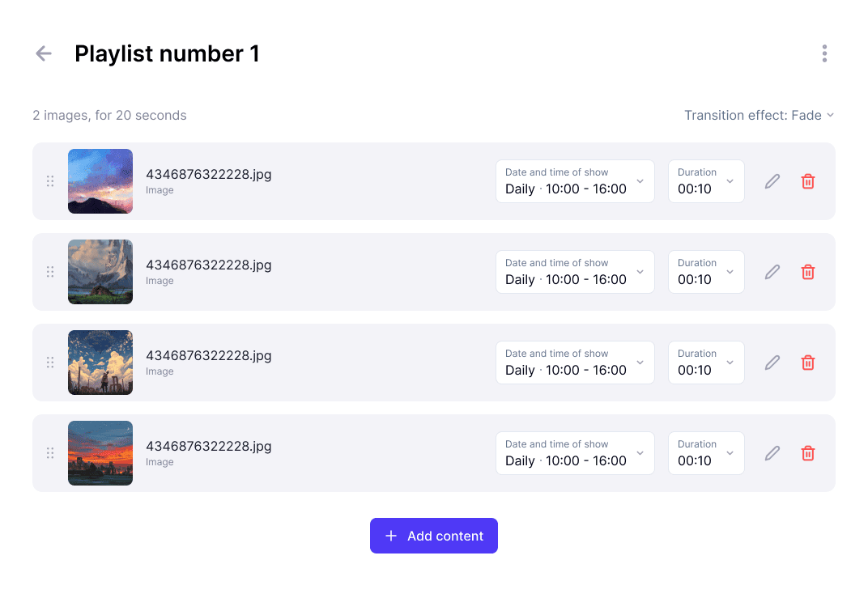Remove the third playlist image via trash
Image resolution: width=868 pixels, height=615 pixels.
(x=807, y=363)
